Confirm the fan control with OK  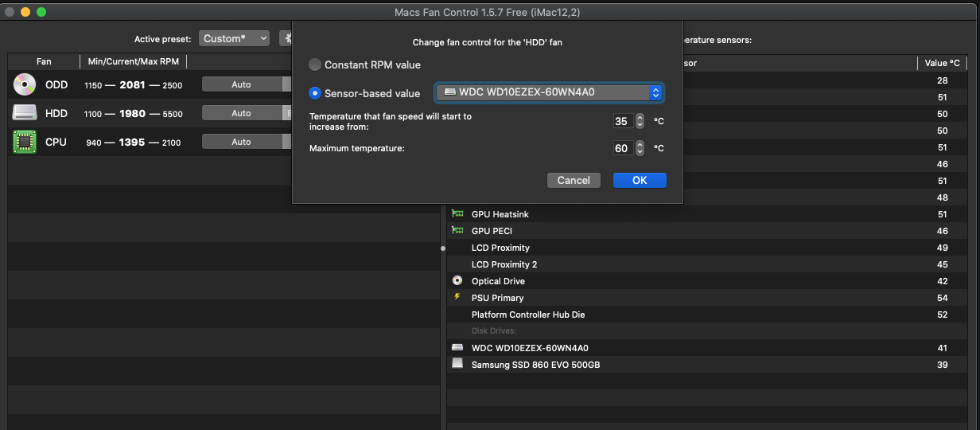[x=640, y=180]
